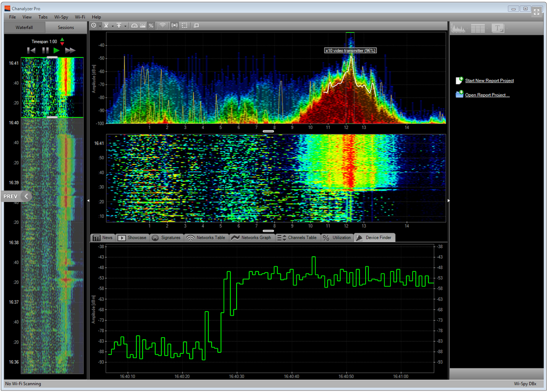Image resolution: width=547 pixels, height=392 pixels.
Task: Pause the session playback
Action: pyautogui.click(x=45, y=51)
